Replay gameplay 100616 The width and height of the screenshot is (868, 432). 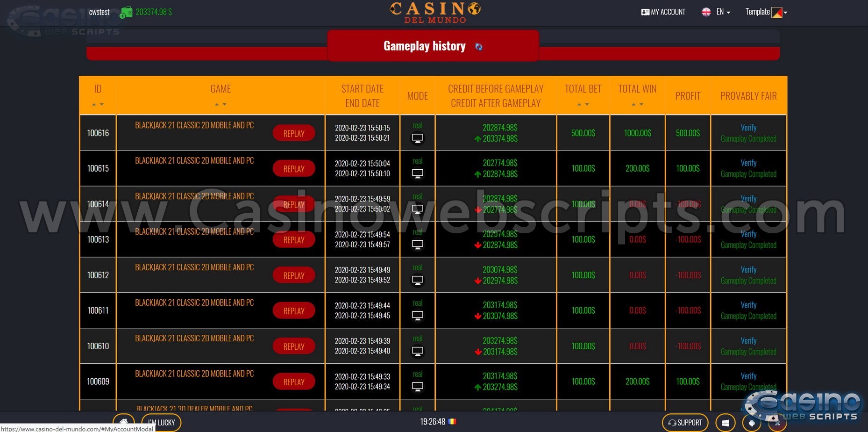(294, 133)
